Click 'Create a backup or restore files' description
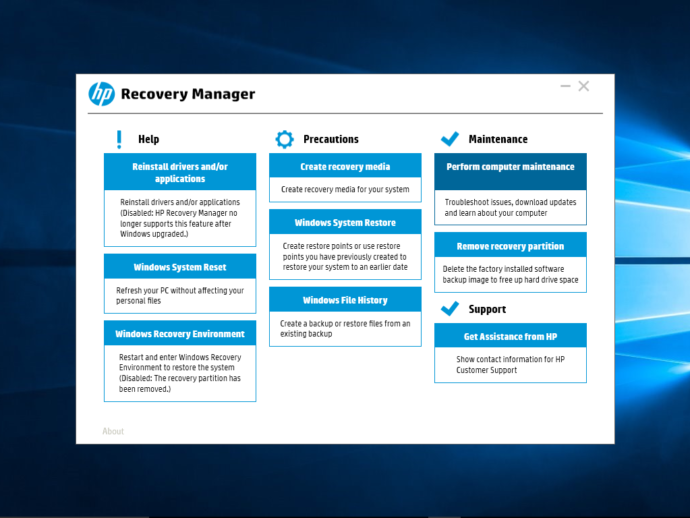 click(345, 328)
